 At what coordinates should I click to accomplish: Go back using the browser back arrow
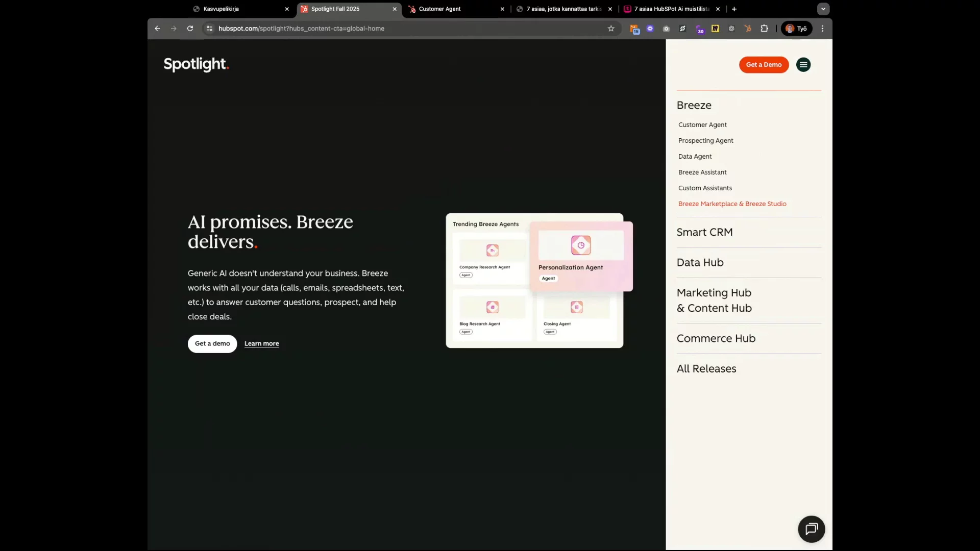157,29
